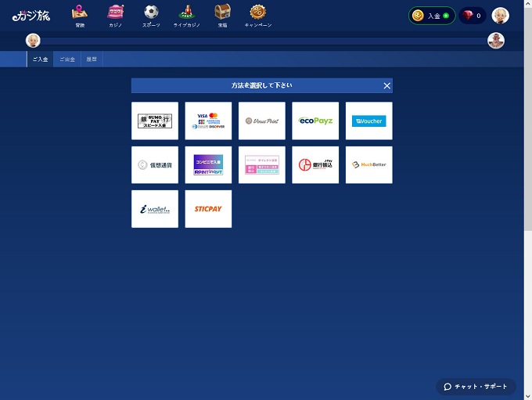Open ライブカジノ from the top navigation
Image resolution: width=532 pixels, height=400 pixels.
coord(186,14)
